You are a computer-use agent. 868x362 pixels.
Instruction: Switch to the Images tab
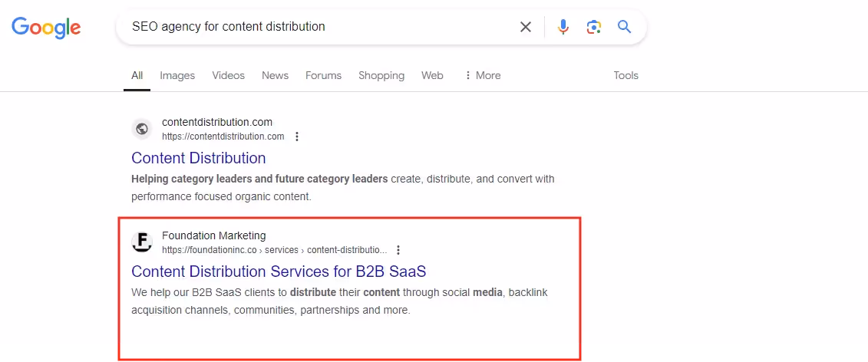pyautogui.click(x=177, y=75)
